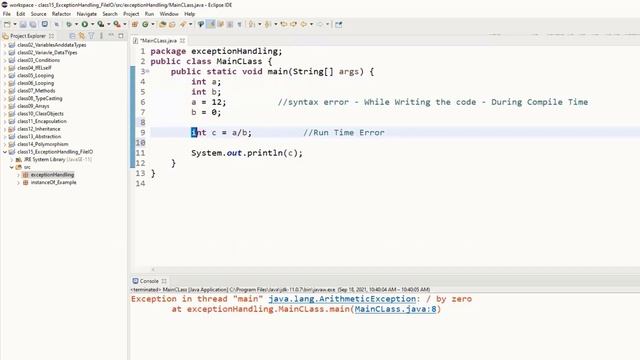Image resolution: width=640 pixels, height=360 pixels.
Task: Open the Help menu
Action: click(190, 14)
